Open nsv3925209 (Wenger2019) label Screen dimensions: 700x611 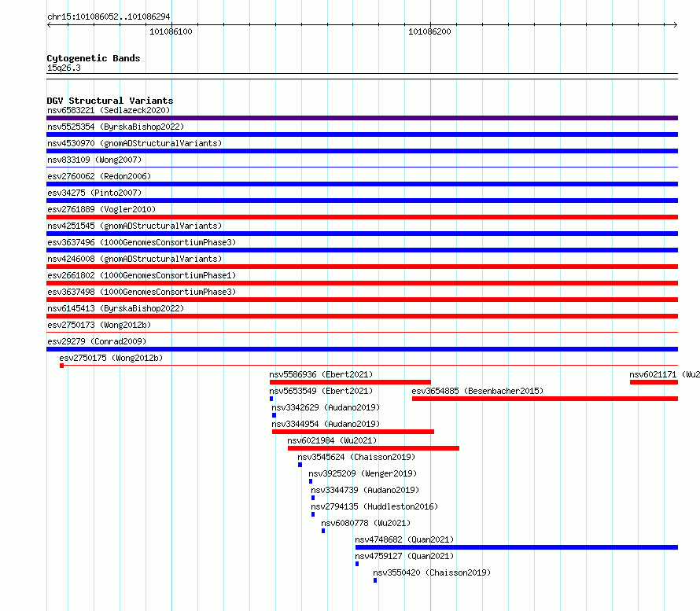click(363, 473)
